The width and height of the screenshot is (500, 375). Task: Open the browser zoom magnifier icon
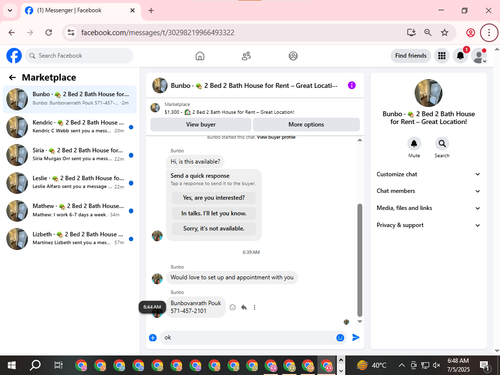point(428,32)
